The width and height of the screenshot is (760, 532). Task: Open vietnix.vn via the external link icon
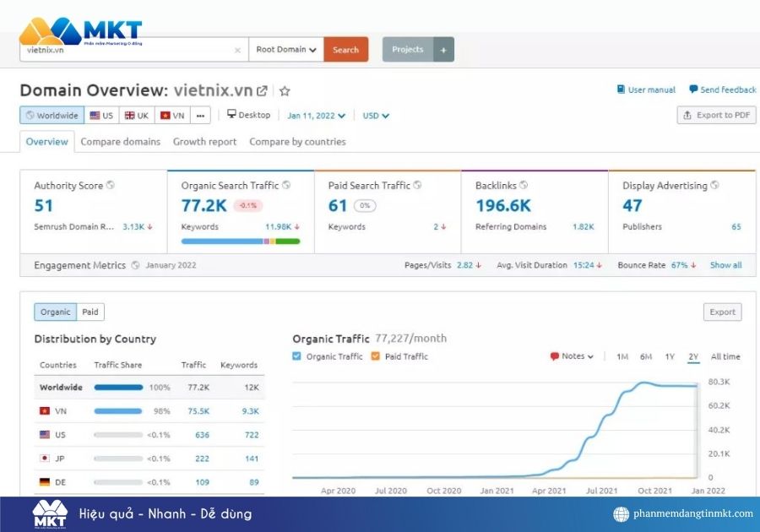tap(262, 90)
